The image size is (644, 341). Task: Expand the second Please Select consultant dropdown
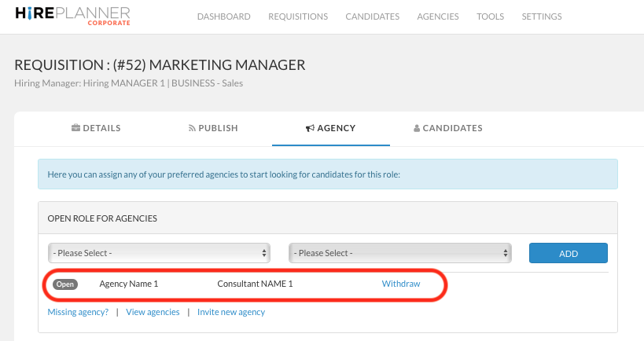point(400,253)
